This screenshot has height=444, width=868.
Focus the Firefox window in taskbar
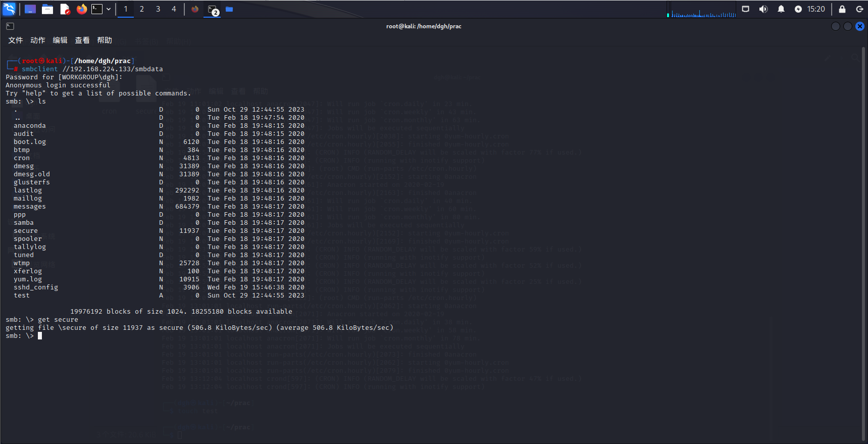(195, 9)
